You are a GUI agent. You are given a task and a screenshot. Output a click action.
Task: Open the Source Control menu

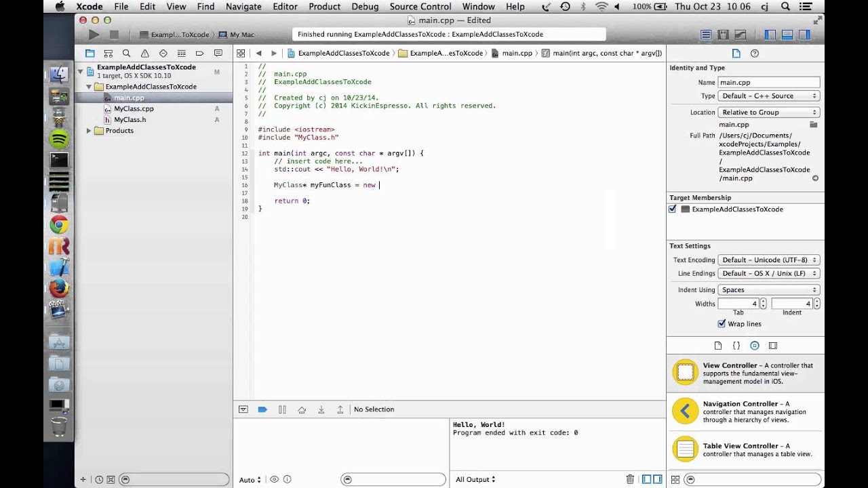pyautogui.click(x=420, y=7)
